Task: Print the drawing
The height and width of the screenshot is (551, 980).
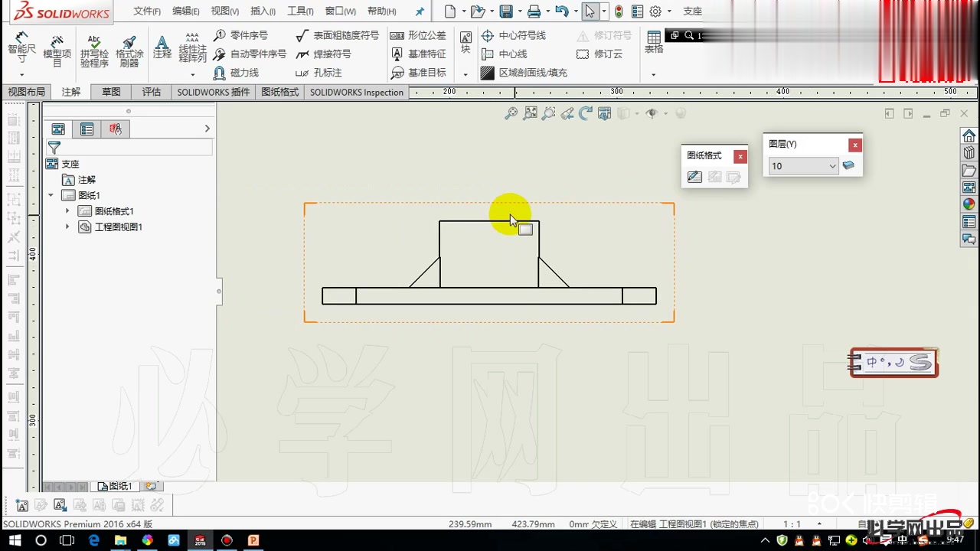Action: 534,11
